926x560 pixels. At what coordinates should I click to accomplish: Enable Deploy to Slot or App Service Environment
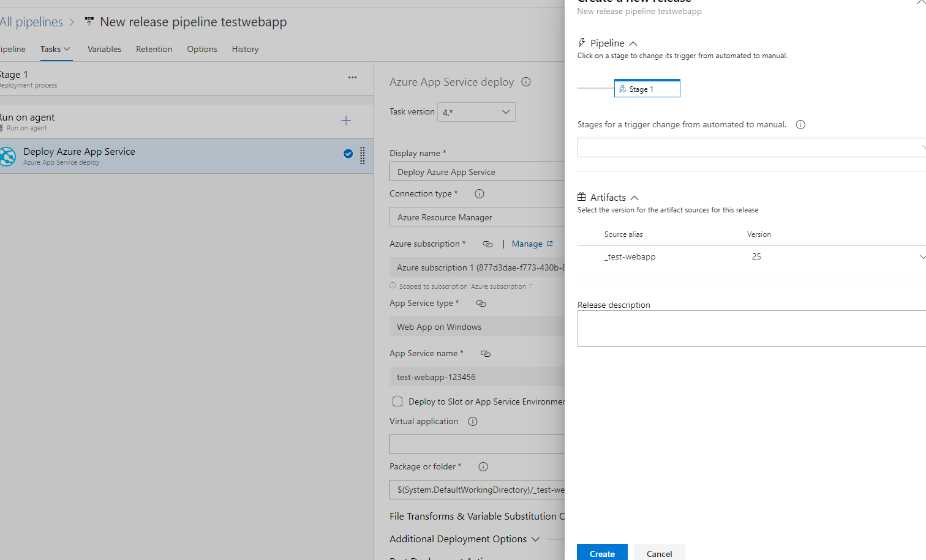click(397, 402)
